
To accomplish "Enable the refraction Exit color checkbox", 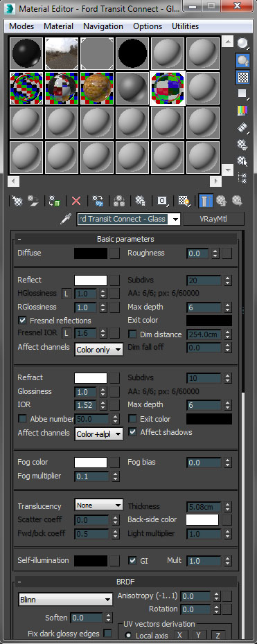I will [132, 419].
